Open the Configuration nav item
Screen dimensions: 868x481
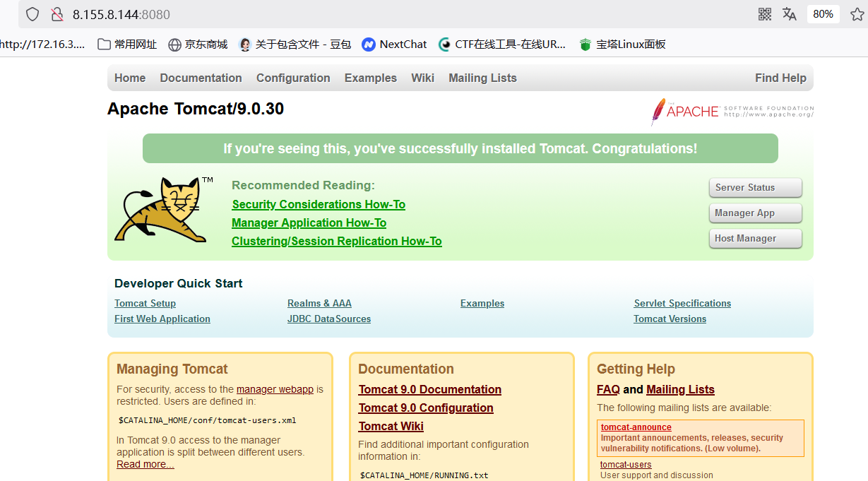(x=293, y=78)
